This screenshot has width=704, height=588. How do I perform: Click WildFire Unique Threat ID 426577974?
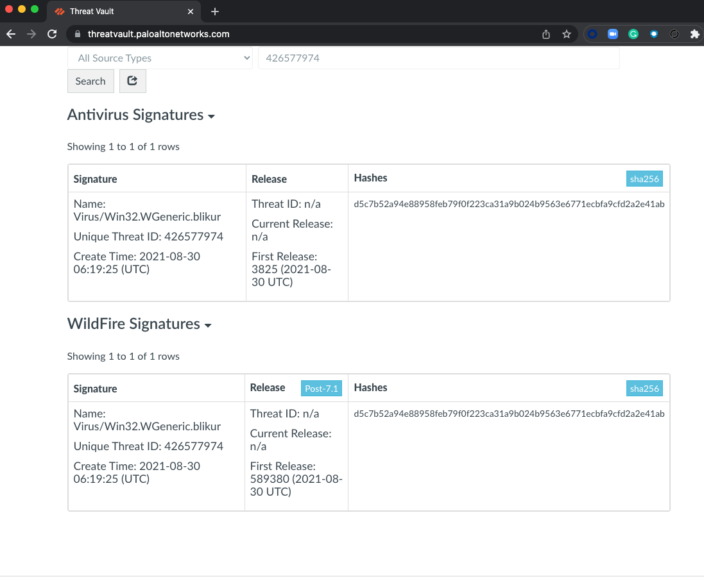coord(148,446)
